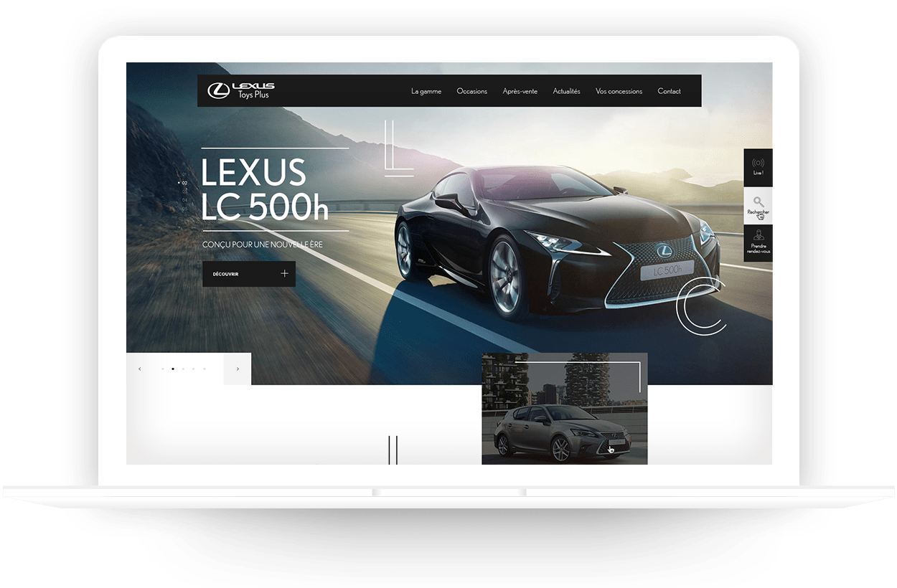Jump to slide 01 in vertical pager
This screenshot has height=588, width=897.
pos(184,174)
